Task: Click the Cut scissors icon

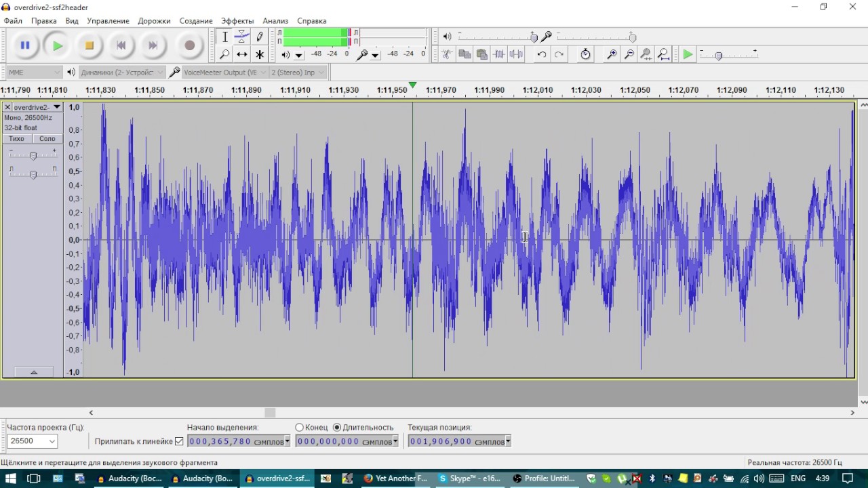Action: 447,54
